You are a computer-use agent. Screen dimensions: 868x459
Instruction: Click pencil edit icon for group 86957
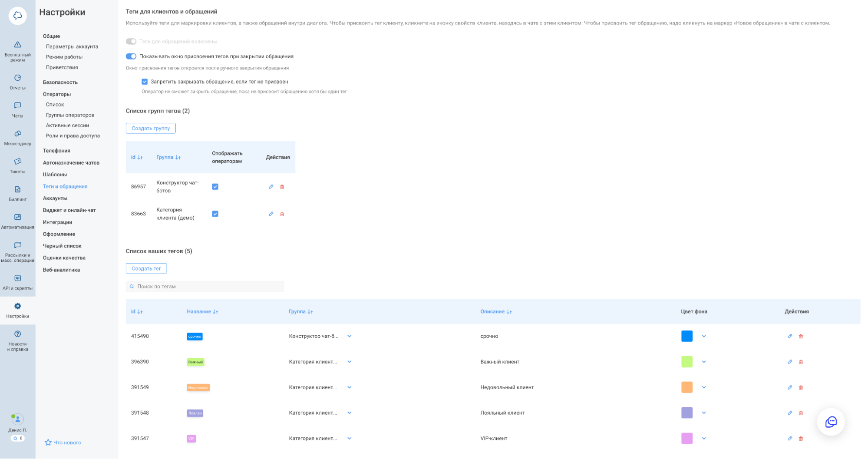tap(271, 187)
